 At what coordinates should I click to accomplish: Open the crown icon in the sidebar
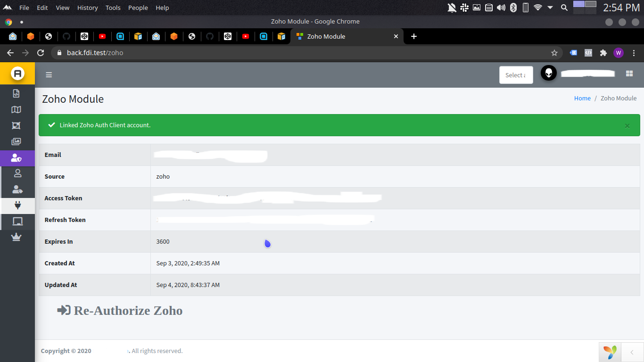[x=16, y=237]
